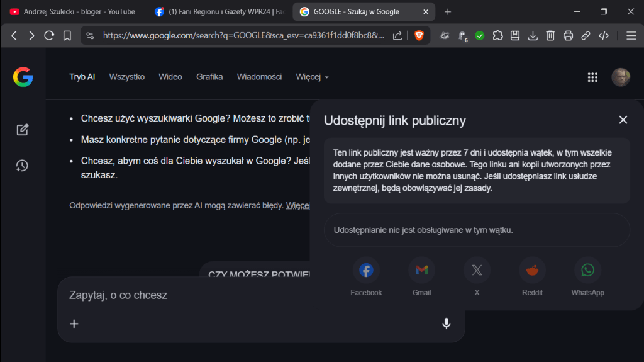Open search history in the left sidebar
The image size is (644, 362).
click(x=23, y=166)
